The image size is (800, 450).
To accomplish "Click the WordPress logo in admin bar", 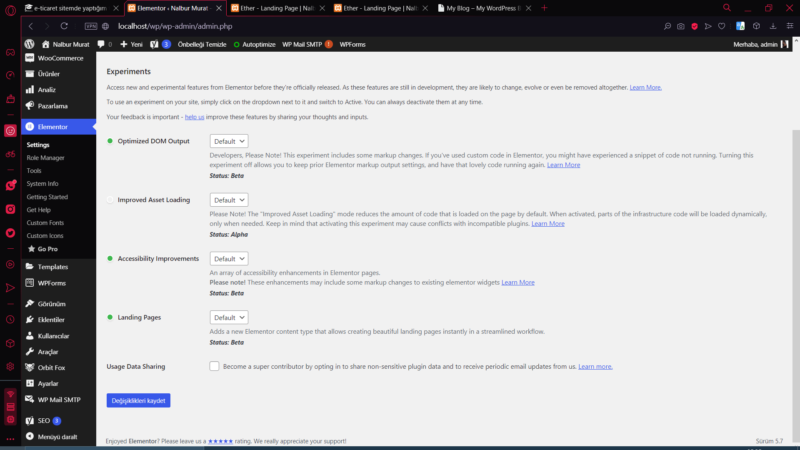I will pos(30,44).
